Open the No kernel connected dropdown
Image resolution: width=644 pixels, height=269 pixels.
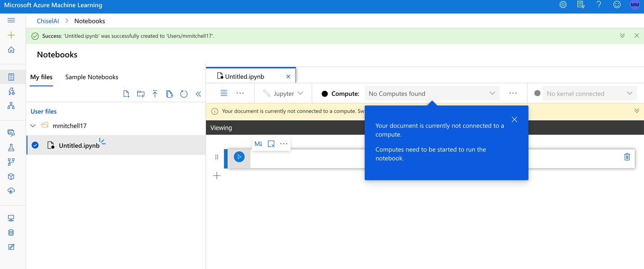[589, 93]
